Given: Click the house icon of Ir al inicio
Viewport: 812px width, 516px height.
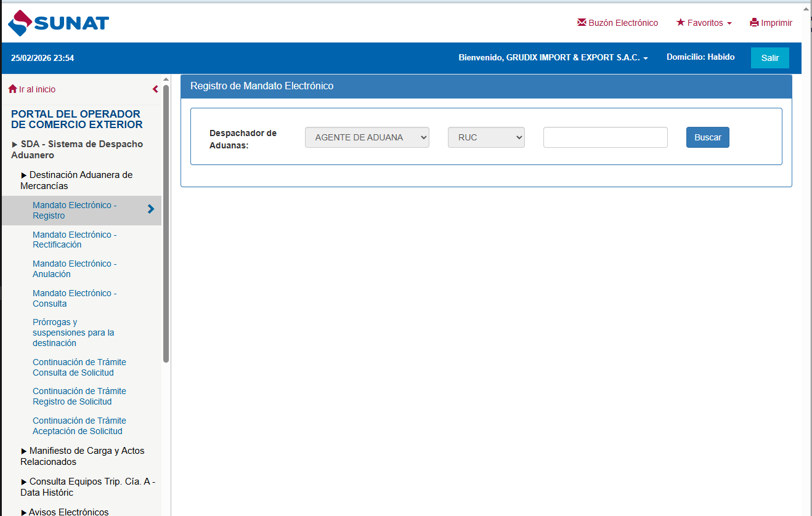Looking at the screenshot, I should point(12,89).
